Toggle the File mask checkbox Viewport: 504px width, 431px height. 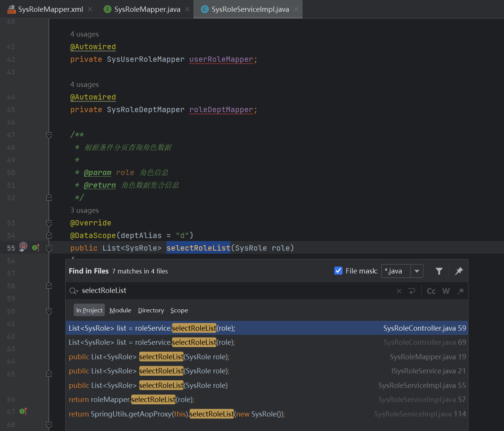pos(338,271)
